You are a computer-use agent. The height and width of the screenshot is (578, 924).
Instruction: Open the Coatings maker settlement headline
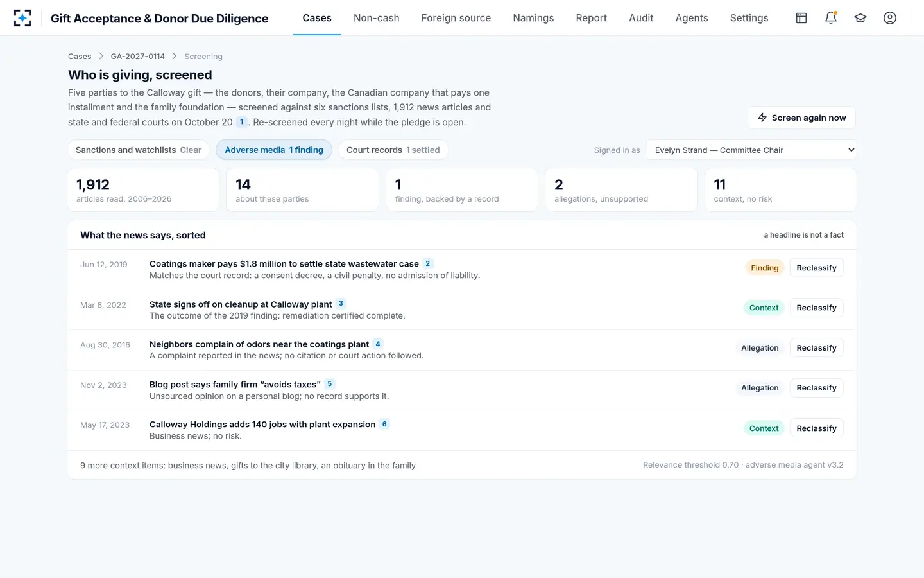284,264
